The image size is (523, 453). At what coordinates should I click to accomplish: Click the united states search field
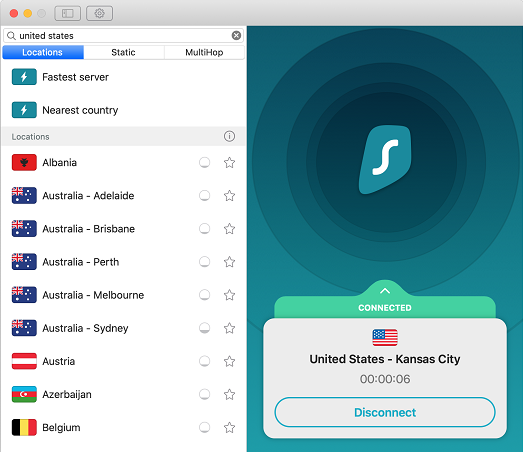123,35
